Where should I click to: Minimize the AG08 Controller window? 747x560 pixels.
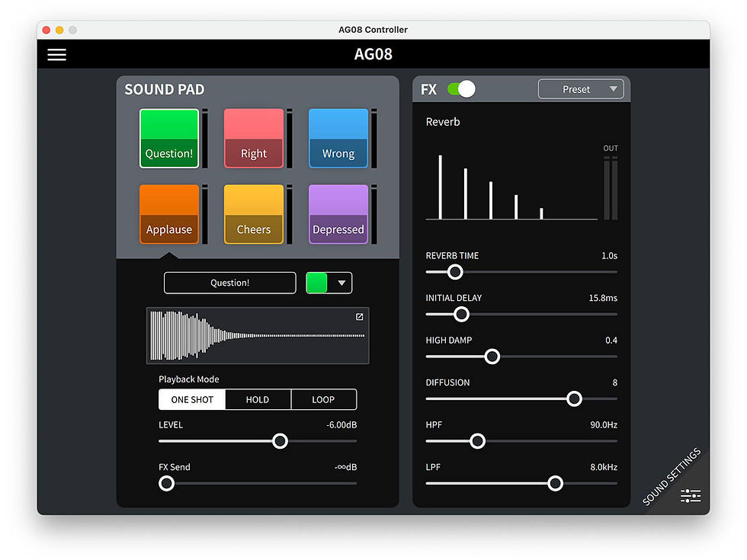[59, 30]
